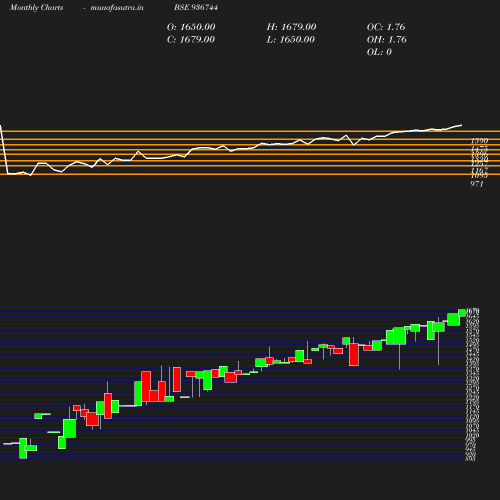Click the low price "L: 1650.00"
500x500 pixels.
tap(291, 39)
